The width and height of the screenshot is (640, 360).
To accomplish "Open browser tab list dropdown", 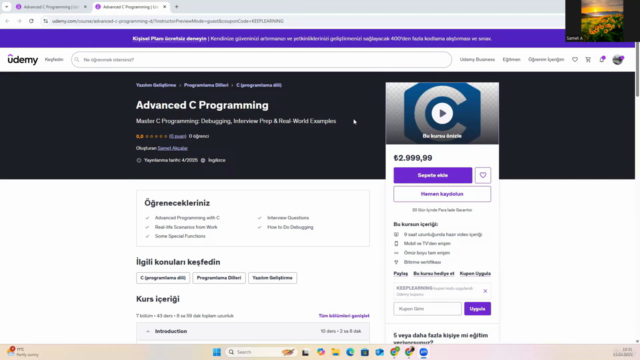I will (x=7, y=7).
